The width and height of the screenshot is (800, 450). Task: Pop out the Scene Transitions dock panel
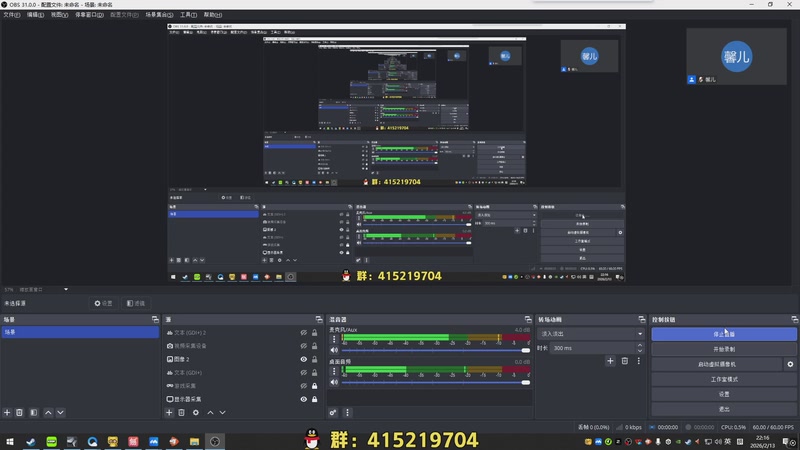(642, 319)
